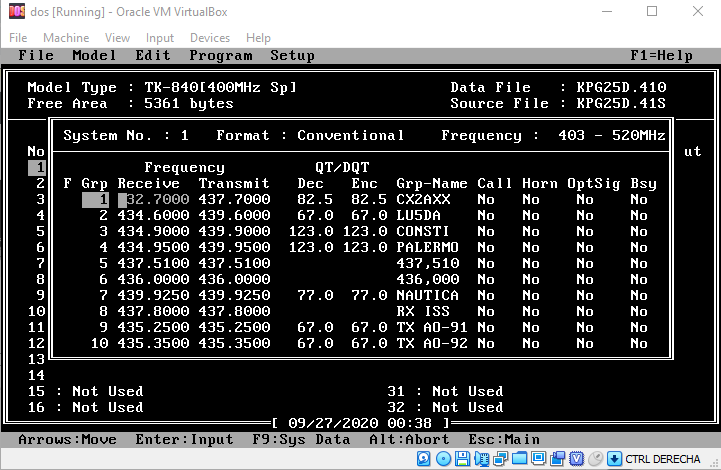Click the mouse integration status icon
The image size is (721, 470).
pos(594,459)
